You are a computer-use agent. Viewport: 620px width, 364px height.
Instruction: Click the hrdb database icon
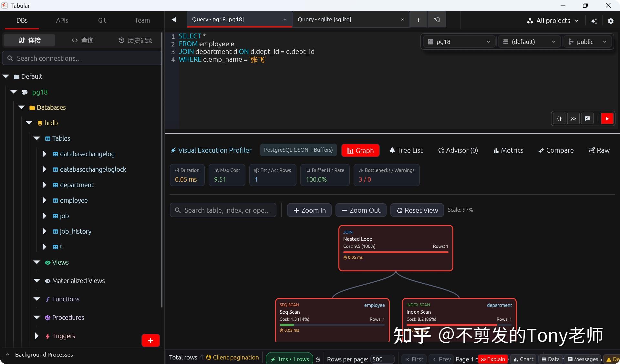(x=40, y=123)
